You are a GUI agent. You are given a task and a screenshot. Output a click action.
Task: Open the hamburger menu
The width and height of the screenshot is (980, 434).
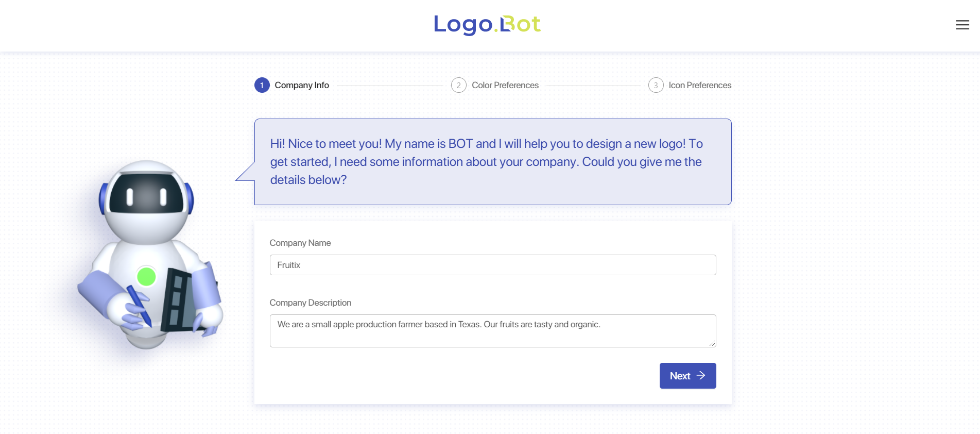tap(962, 25)
